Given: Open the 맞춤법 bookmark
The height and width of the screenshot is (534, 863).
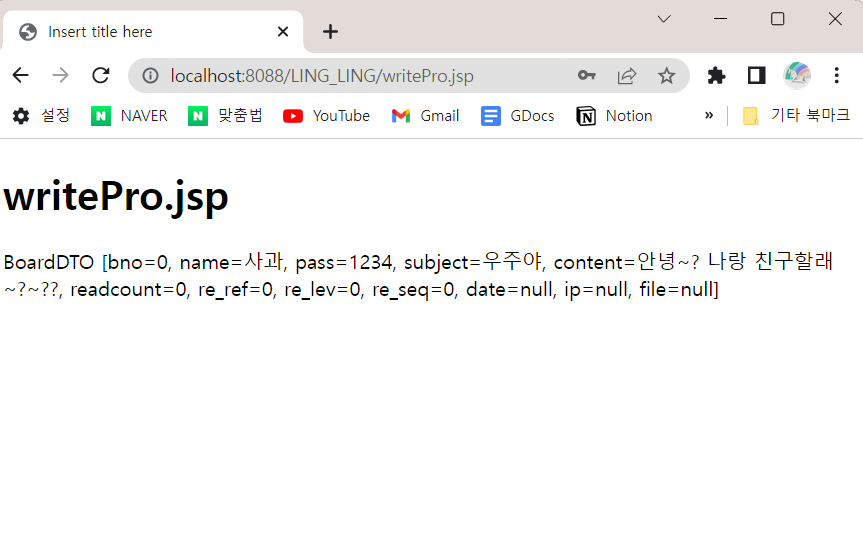Looking at the screenshot, I should [225, 116].
